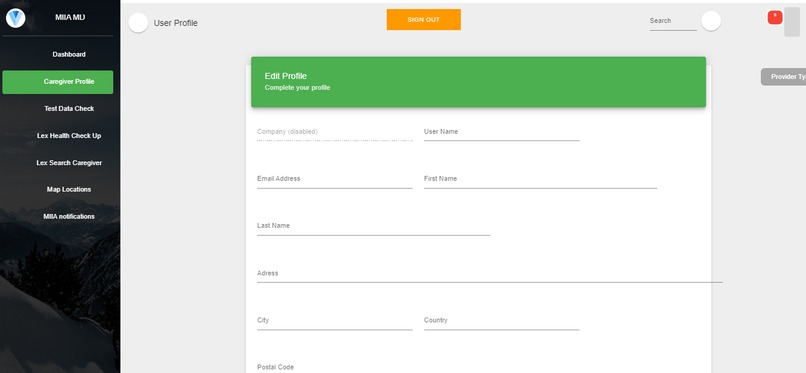Select Caregiver Profile menu item
The width and height of the screenshot is (806, 373).
tap(58, 82)
